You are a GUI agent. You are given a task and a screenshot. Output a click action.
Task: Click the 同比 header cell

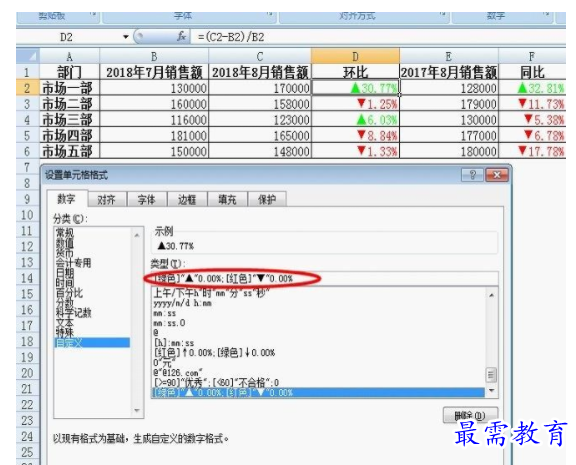coord(532,72)
